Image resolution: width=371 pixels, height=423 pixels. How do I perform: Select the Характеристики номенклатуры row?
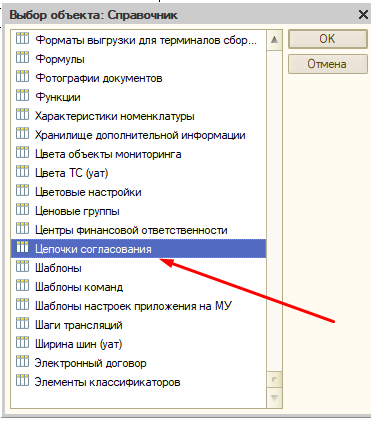click(x=138, y=116)
